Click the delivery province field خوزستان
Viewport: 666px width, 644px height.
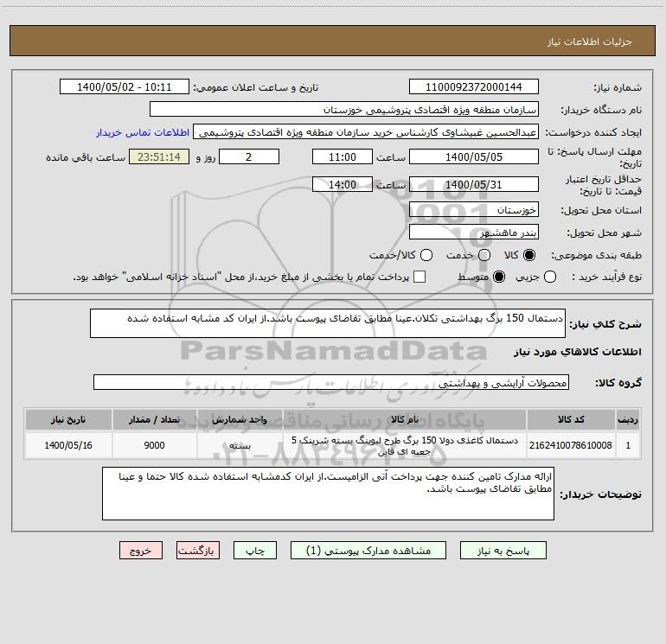click(474, 210)
